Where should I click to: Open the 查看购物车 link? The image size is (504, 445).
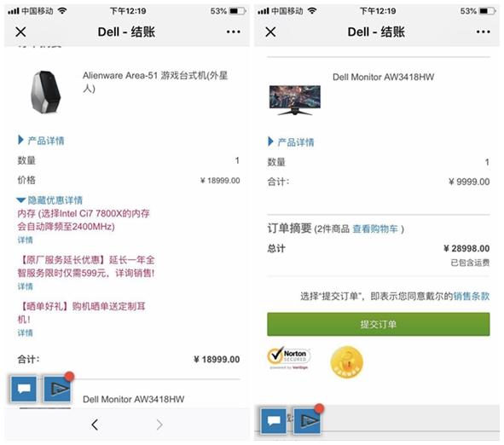[375, 229]
